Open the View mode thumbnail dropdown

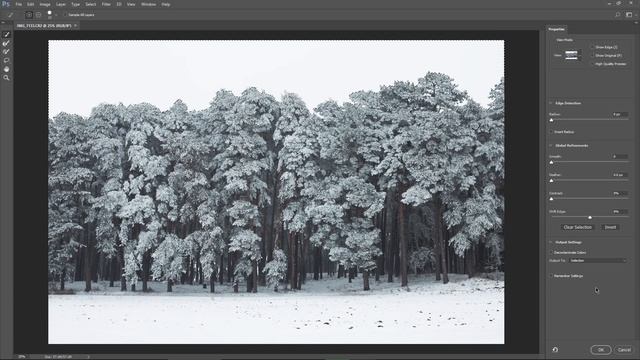[573, 55]
